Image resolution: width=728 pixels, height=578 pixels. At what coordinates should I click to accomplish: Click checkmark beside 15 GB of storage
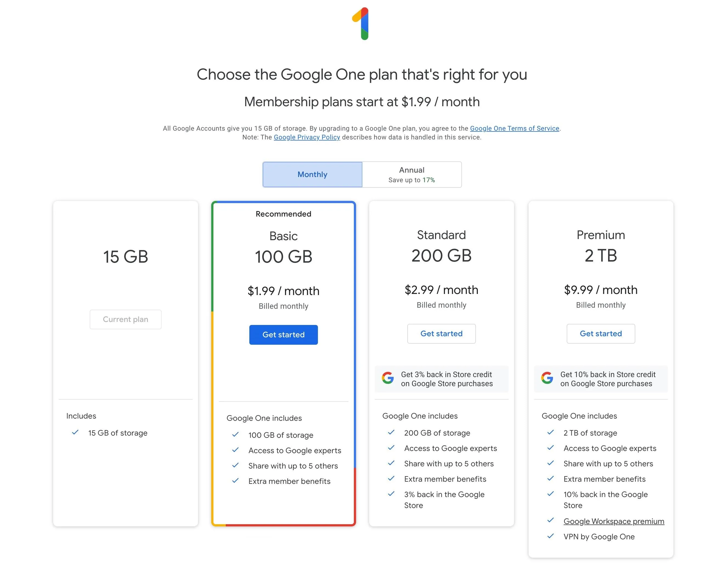75,432
